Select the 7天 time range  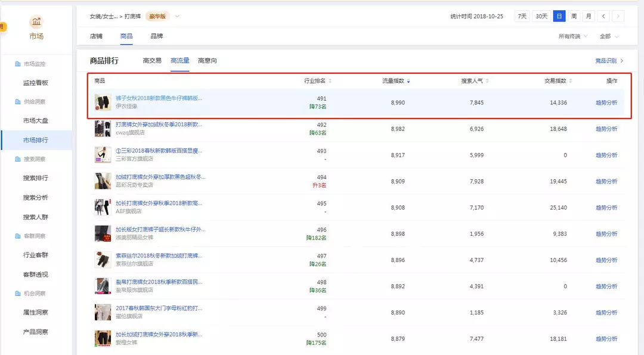click(x=522, y=16)
